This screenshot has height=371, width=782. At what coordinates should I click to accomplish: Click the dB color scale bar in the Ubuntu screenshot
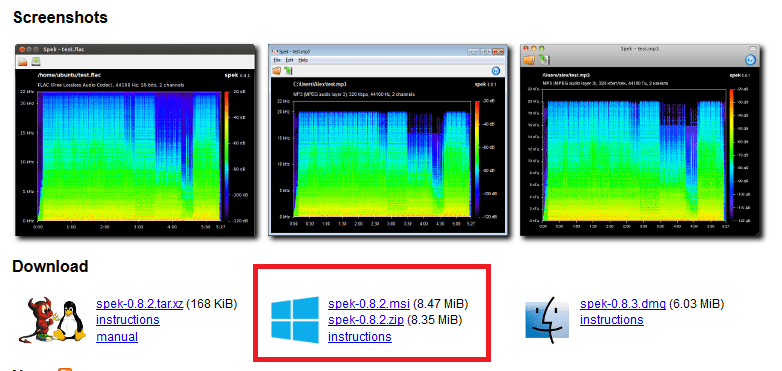pyautogui.click(x=226, y=156)
